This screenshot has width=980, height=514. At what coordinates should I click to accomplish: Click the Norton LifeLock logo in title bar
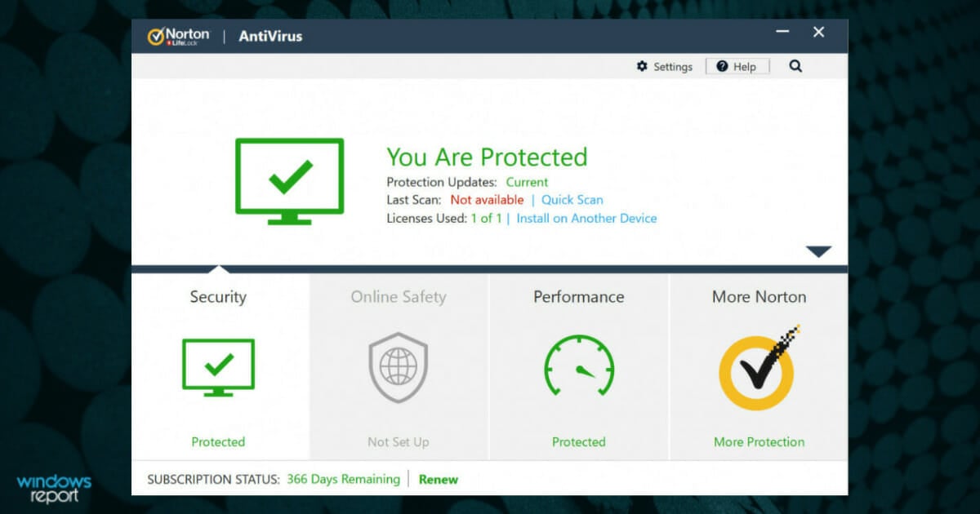[x=178, y=36]
